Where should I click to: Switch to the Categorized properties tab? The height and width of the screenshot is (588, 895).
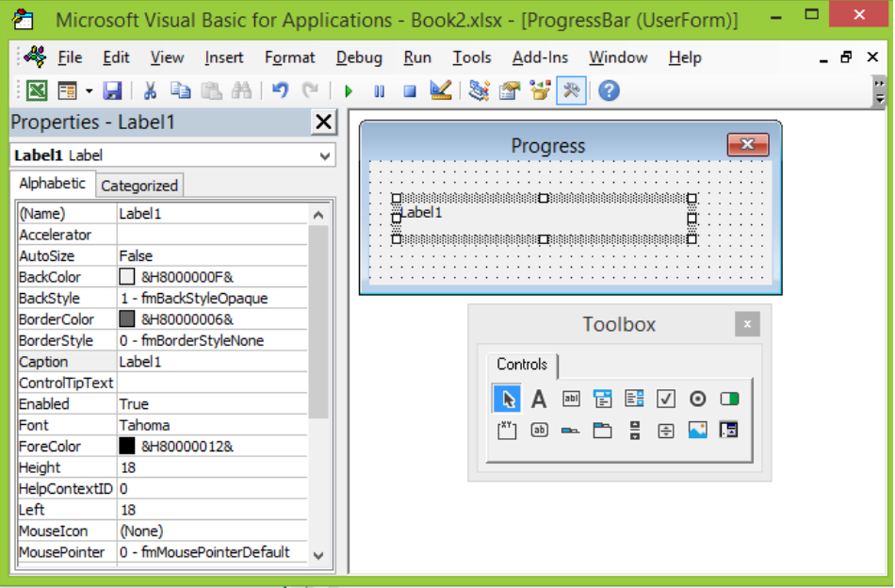[139, 186]
